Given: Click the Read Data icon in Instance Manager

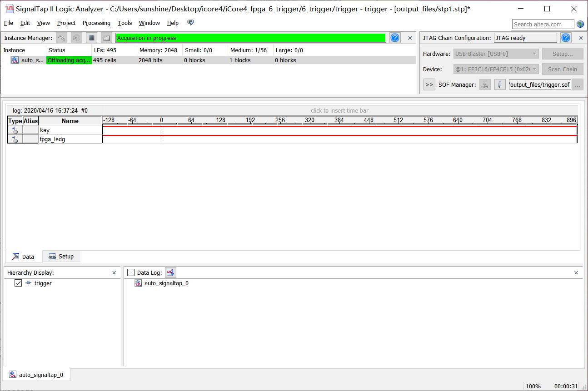Looking at the screenshot, I should tap(106, 38).
